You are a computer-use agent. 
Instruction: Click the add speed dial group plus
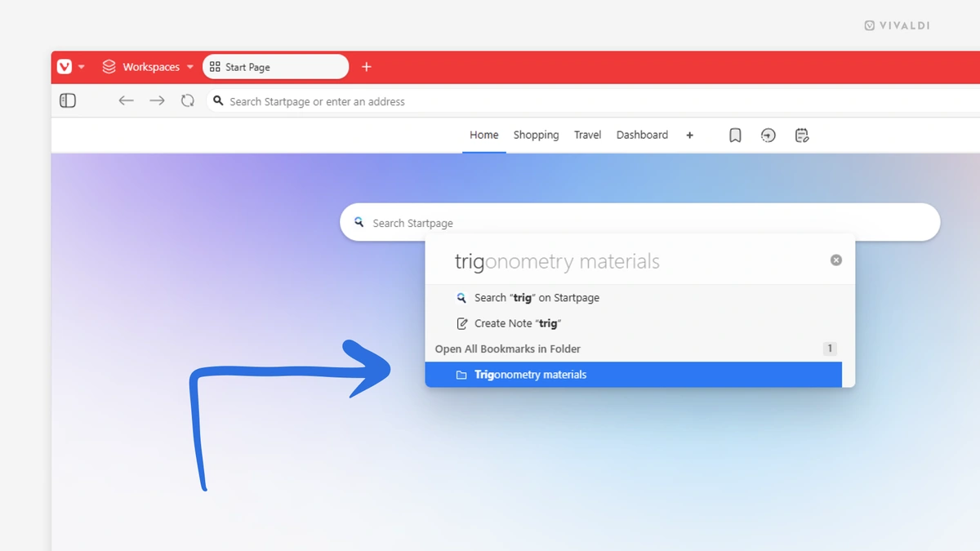689,135
